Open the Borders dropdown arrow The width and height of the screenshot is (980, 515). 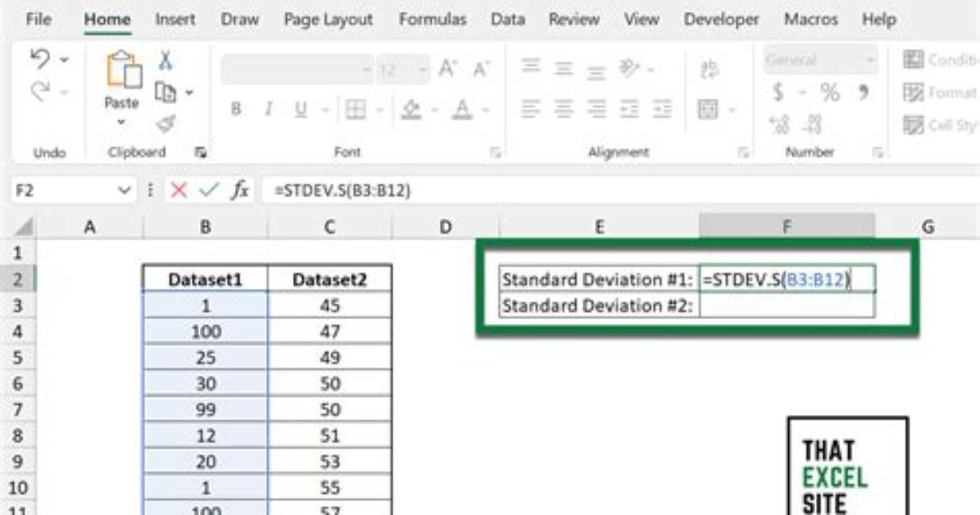click(x=379, y=111)
